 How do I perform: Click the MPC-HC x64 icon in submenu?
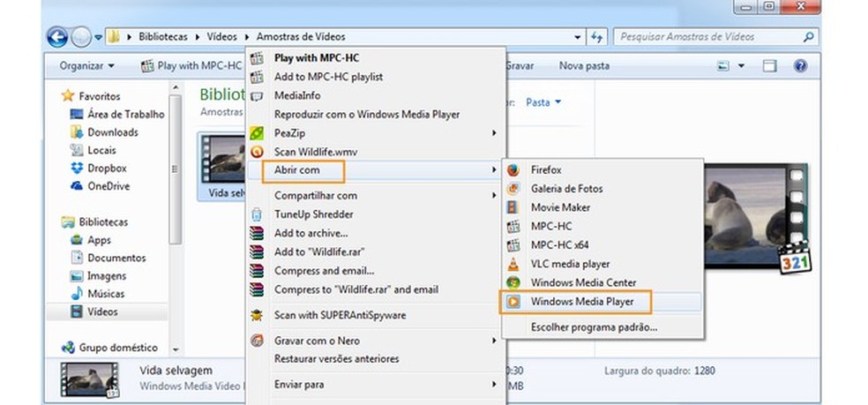[x=513, y=245]
